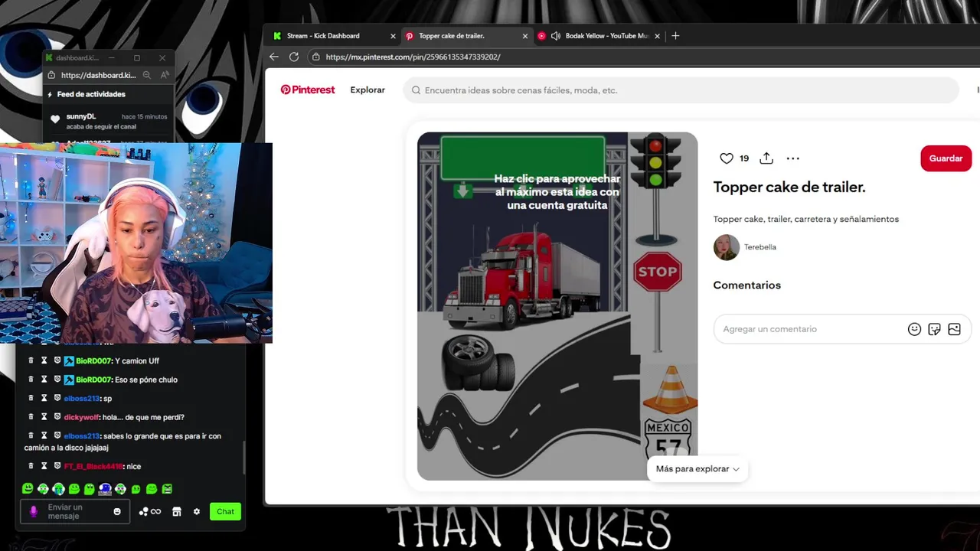Viewport: 980px width, 551px height.
Task: Open the truck topper pin image
Action: tap(557, 306)
